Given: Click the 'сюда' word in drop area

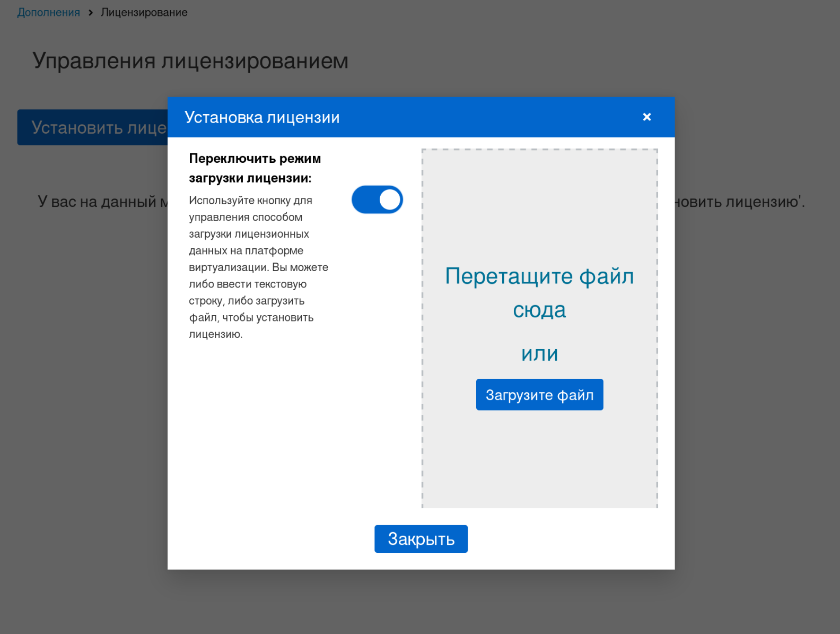Looking at the screenshot, I should 539,310.
